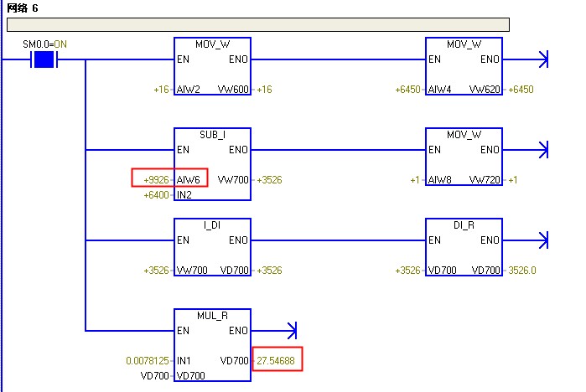Click the network 6 comment field
Image resolution: width=586 pixels, height=392 pixels.
click(258, 24)
